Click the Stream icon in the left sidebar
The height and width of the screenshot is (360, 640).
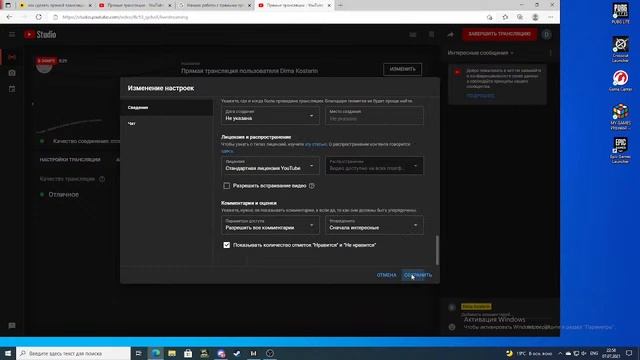[x=12, y=57]
